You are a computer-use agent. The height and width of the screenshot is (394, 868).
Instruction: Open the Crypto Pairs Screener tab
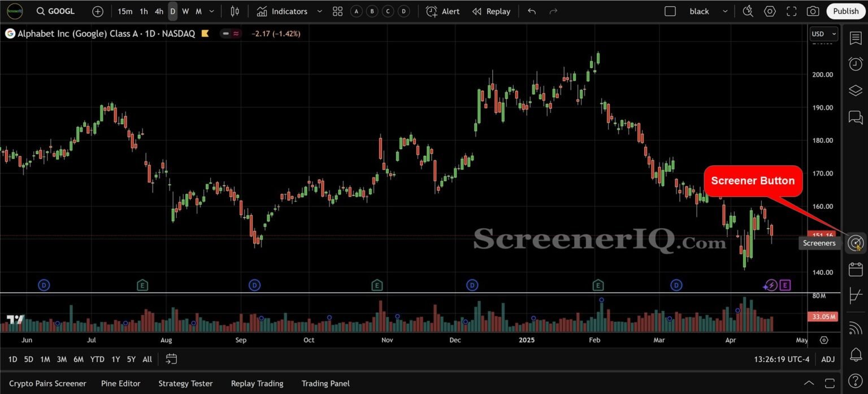(x=47, y=383)
